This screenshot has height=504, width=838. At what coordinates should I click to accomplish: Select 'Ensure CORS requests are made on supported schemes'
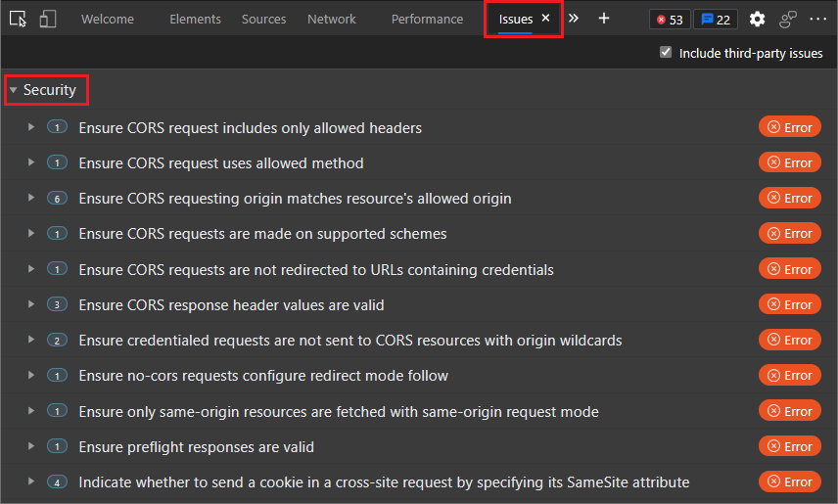(x=262, y=234)
